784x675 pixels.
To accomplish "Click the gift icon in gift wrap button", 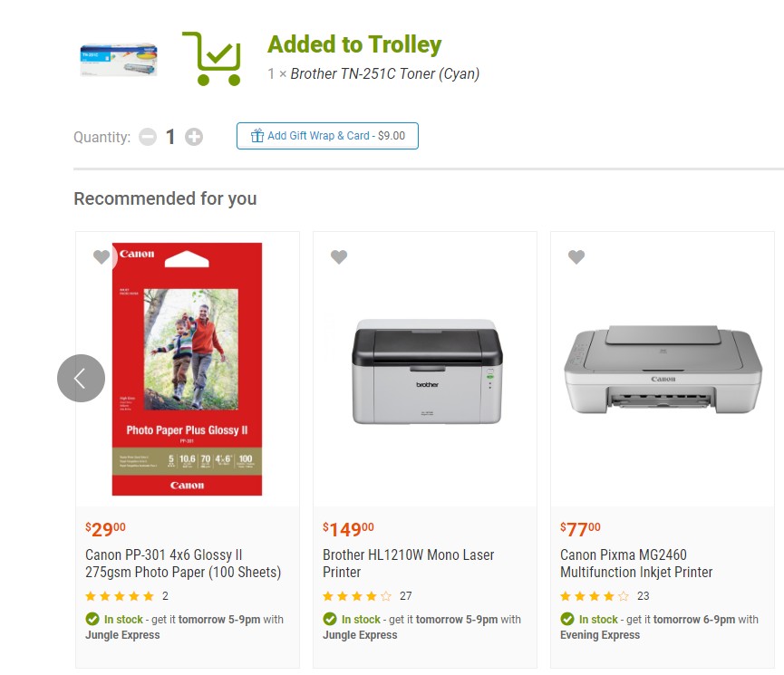I will pos(256,136).
